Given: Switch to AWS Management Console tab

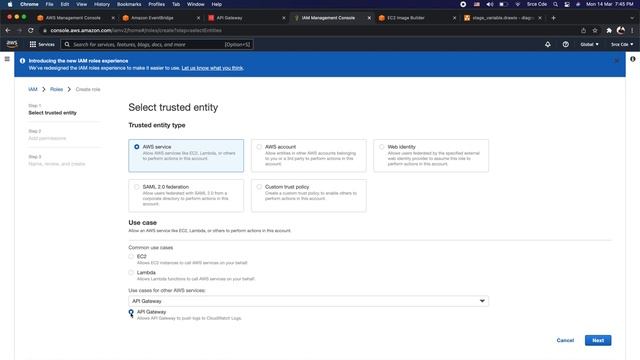Looking at the screenshot, I should coord(73,18).
